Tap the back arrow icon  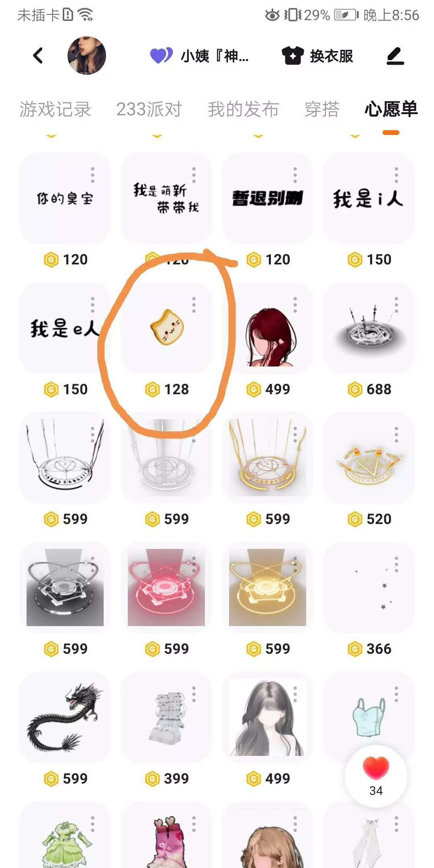click(38, 55)
